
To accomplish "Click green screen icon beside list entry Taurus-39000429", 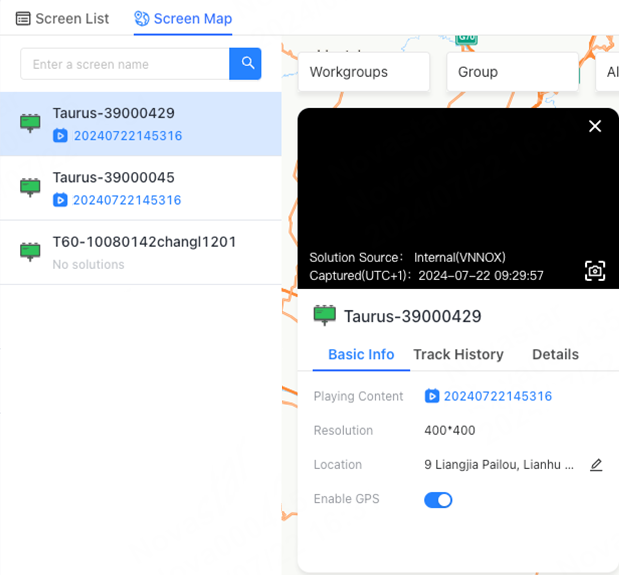I will coord(30,123).
